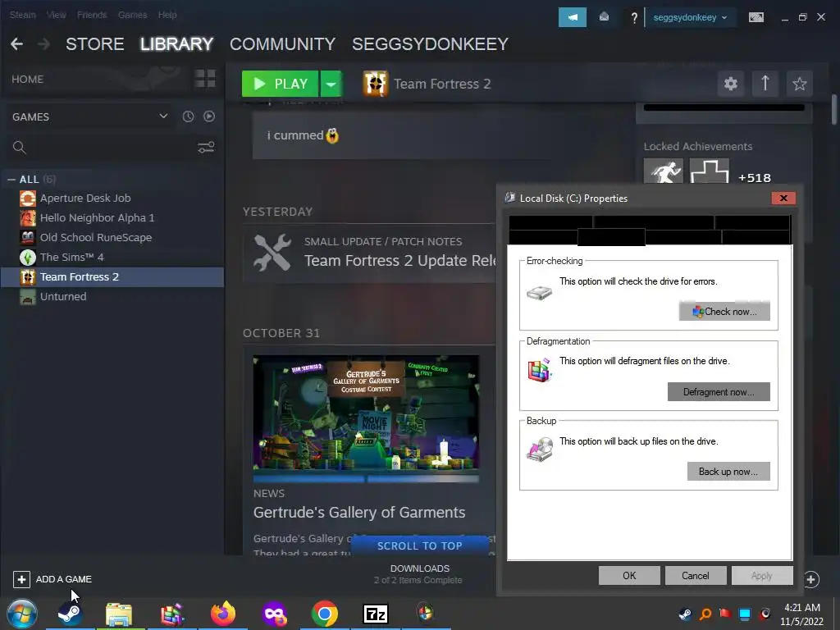This screenshot has height=630, width=840.
Task: Expand the Play button dropdown arrow
Action: click(x=331, y=84)
